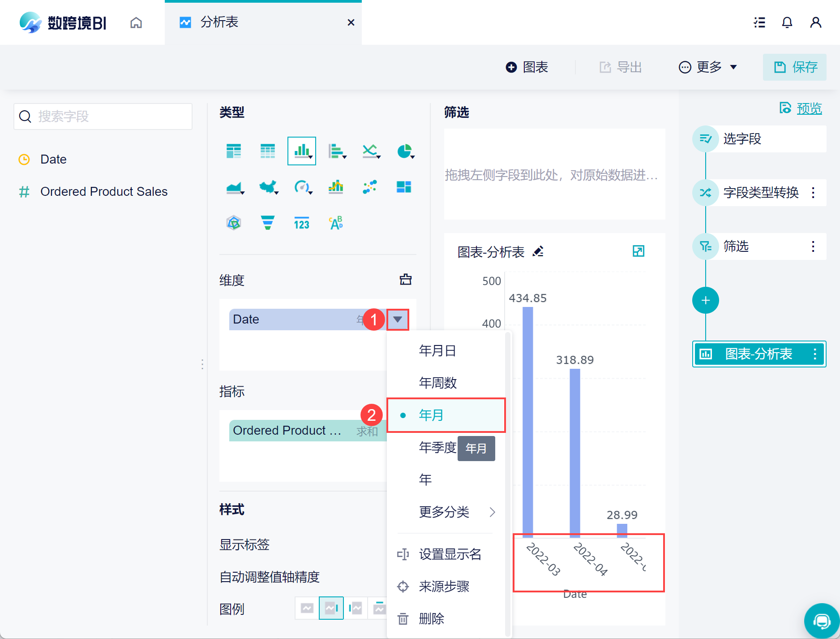Choose the scatter chart type
This screenshot has width=840, height=639.
point(370,187)
